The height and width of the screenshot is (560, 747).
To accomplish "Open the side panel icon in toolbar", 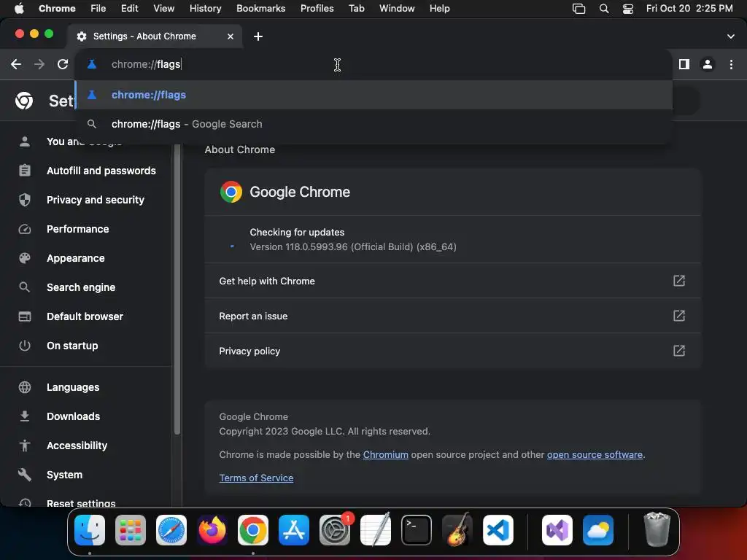I will click(x=684, y=64).
